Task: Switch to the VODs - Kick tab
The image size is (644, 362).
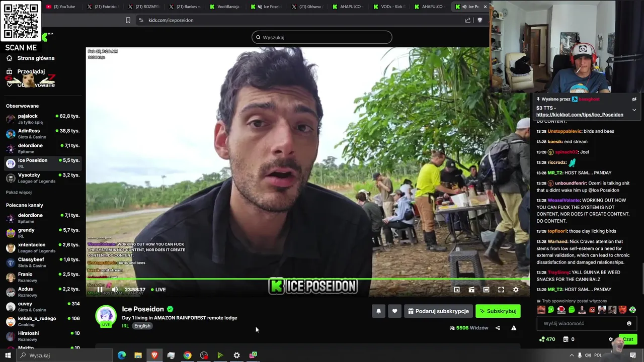Action: tap(389, 7)
